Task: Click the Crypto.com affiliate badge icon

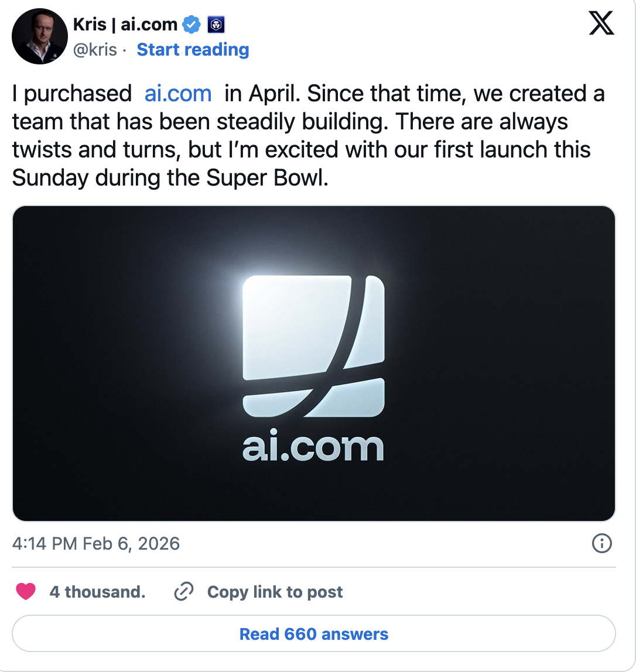Action: [215, 24]
